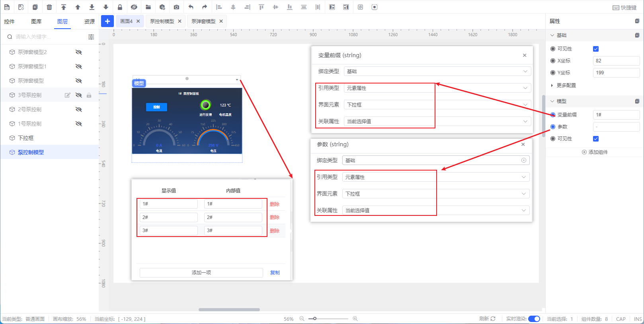Uncheck the 可见性 checkbox under 基础
The width and height of the screenshot is (644, 324).
(x=596, y=49)
